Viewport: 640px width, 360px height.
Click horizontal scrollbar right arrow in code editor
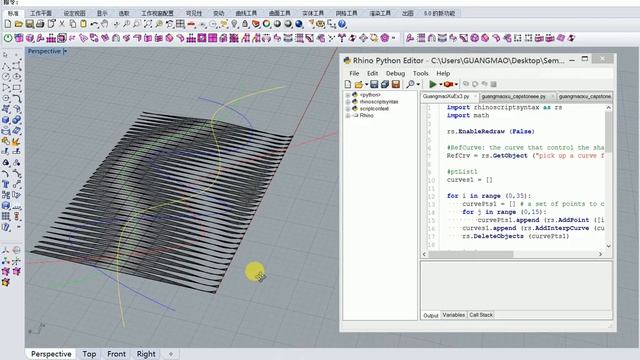[x=600, y=254]
